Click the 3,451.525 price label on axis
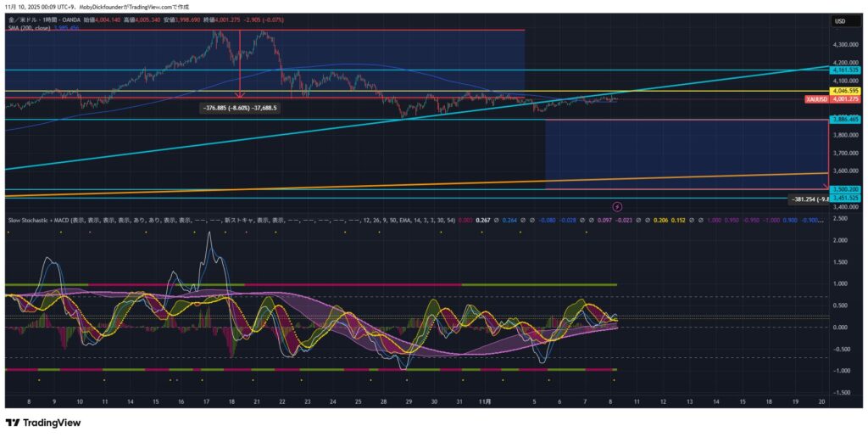 click(x=846, y=198)
